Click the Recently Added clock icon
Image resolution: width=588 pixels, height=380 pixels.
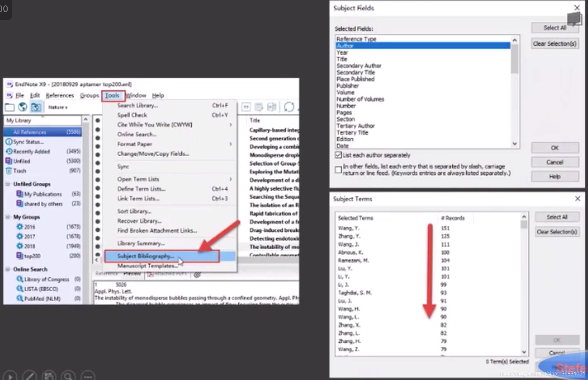tap(9, 151)
